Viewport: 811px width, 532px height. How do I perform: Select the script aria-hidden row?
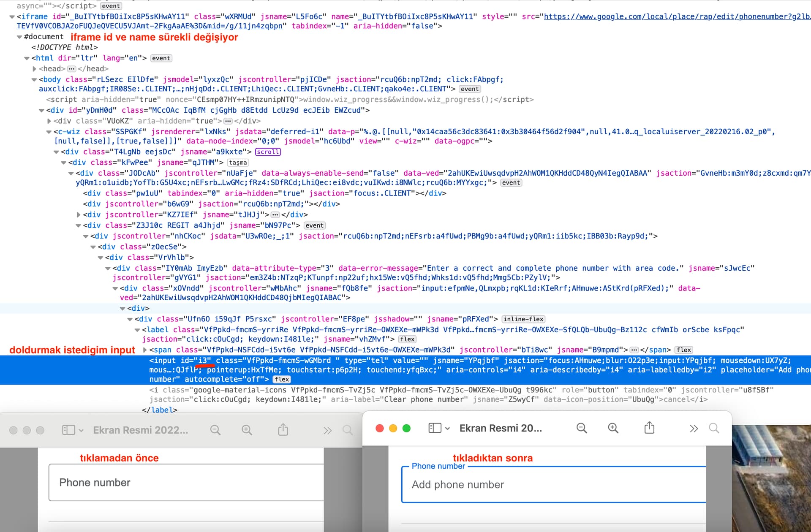click(x=290, y=100)
